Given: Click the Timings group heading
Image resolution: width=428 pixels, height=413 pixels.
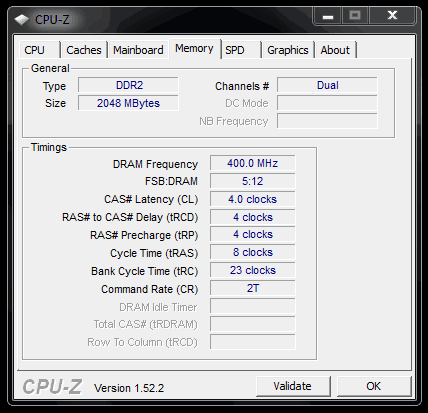Looking at the screenshot, I should 49,147.
